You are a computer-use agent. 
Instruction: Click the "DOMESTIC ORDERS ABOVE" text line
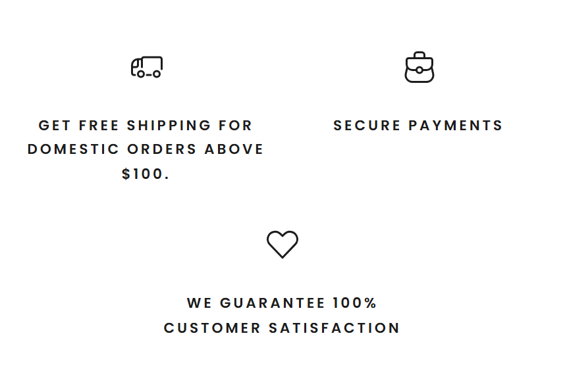pyautogui.click(x=146, y=149)
